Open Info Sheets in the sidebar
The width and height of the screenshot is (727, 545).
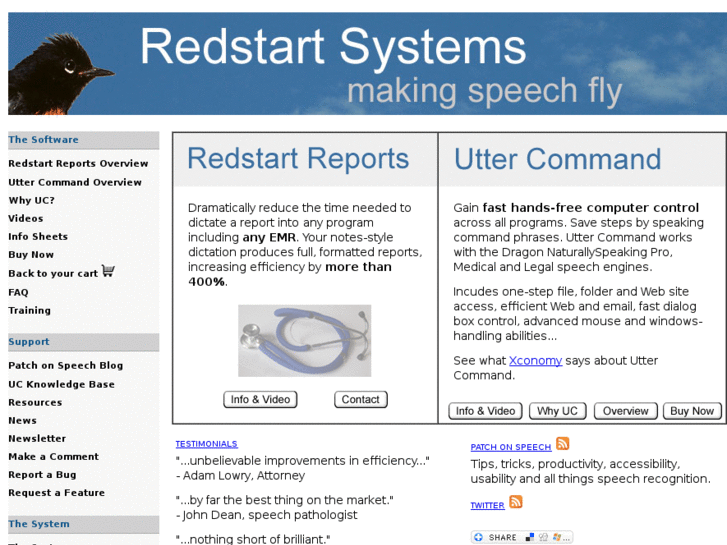(38, 237)
